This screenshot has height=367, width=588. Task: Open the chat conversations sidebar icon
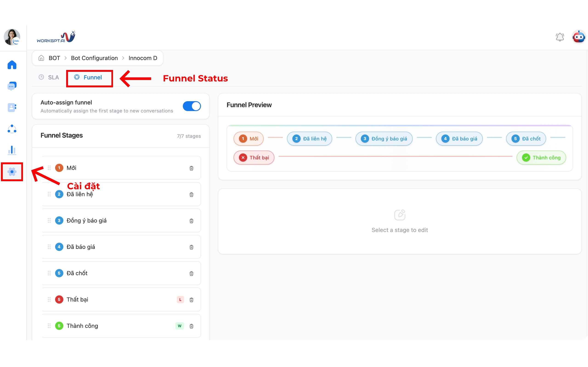click(x=12, y=86)
